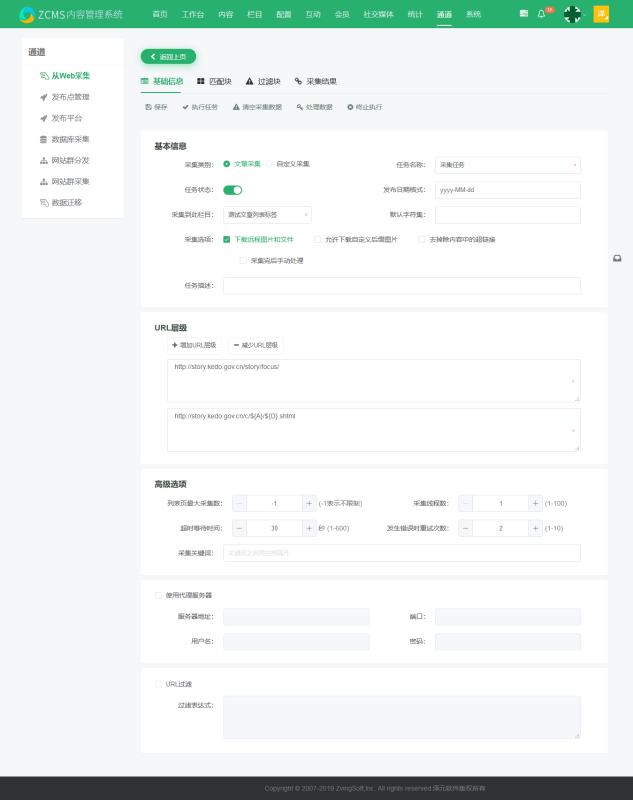Click 执行任务 in the toolbar
The height and width of the screenshot is (800, 633).
(199, 106)
